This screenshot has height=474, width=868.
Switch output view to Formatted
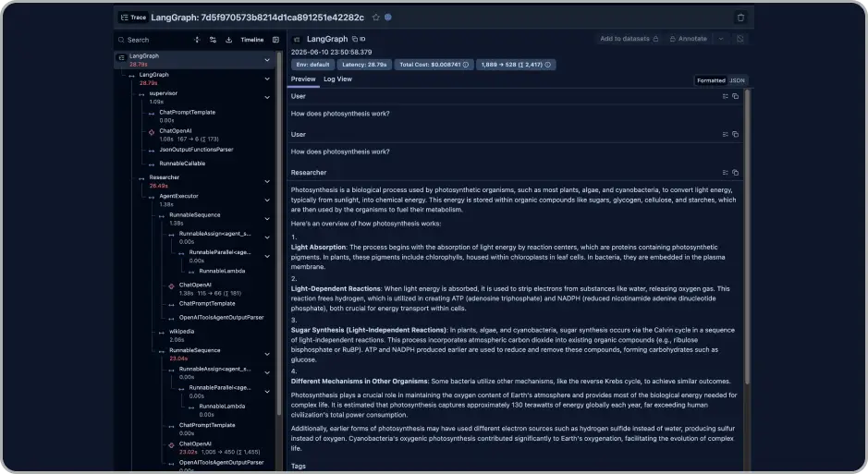click(x=711, y=80)
